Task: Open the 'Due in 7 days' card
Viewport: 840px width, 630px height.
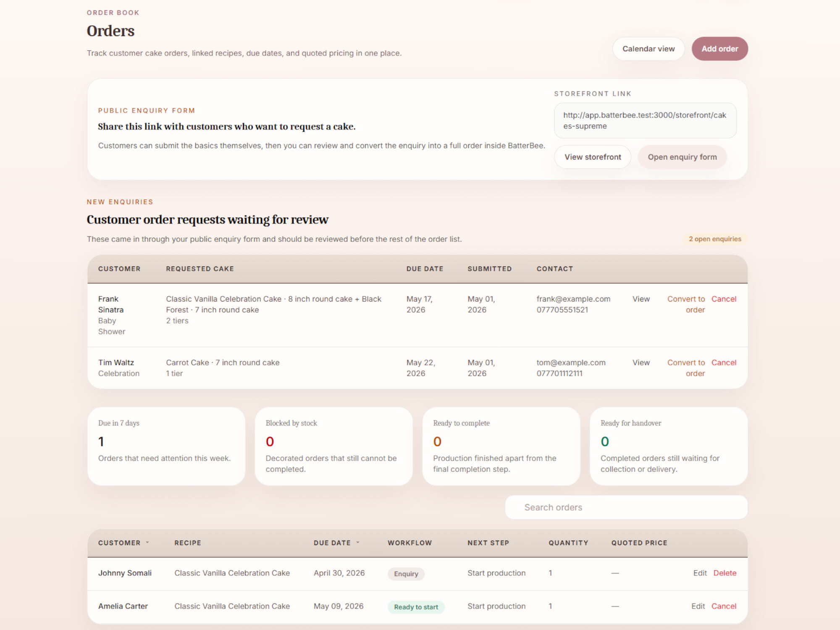Action: 166,446
